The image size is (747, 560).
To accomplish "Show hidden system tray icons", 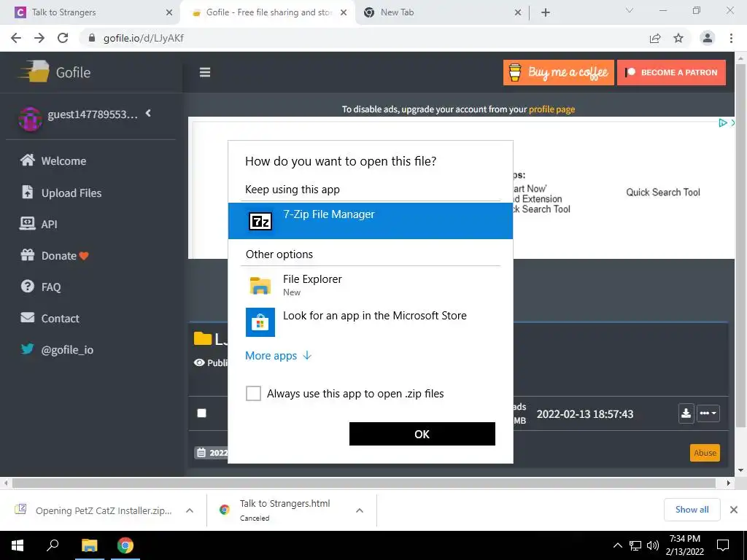I will point(617,545).
